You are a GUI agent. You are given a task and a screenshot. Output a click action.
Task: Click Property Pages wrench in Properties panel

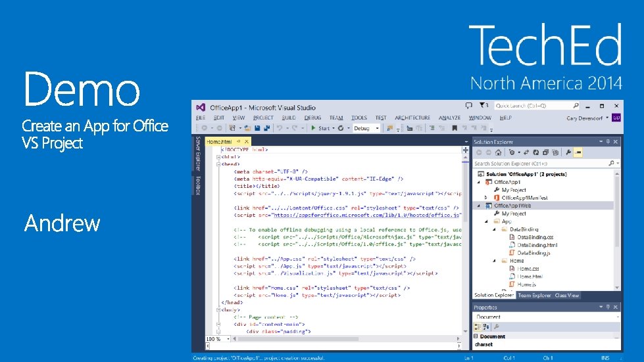click(x=496, y=327)
